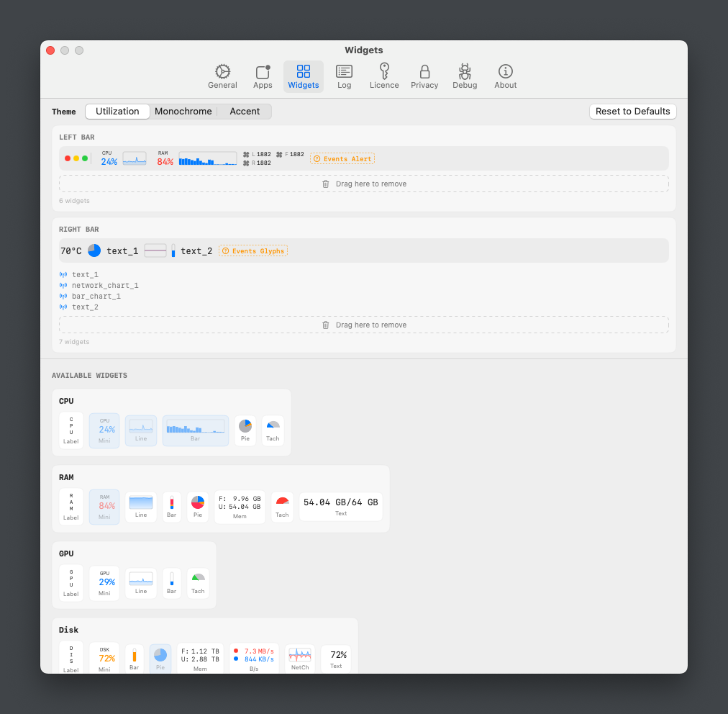Select text_2 widget in Right Bar strip
This screenshot has width=728, height=714.
tap(196, 251)
